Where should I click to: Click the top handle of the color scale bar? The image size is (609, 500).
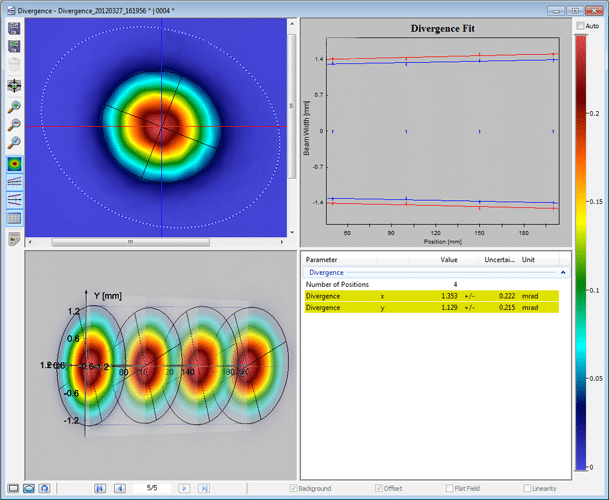pyautogui.click(x=581, y=35)
